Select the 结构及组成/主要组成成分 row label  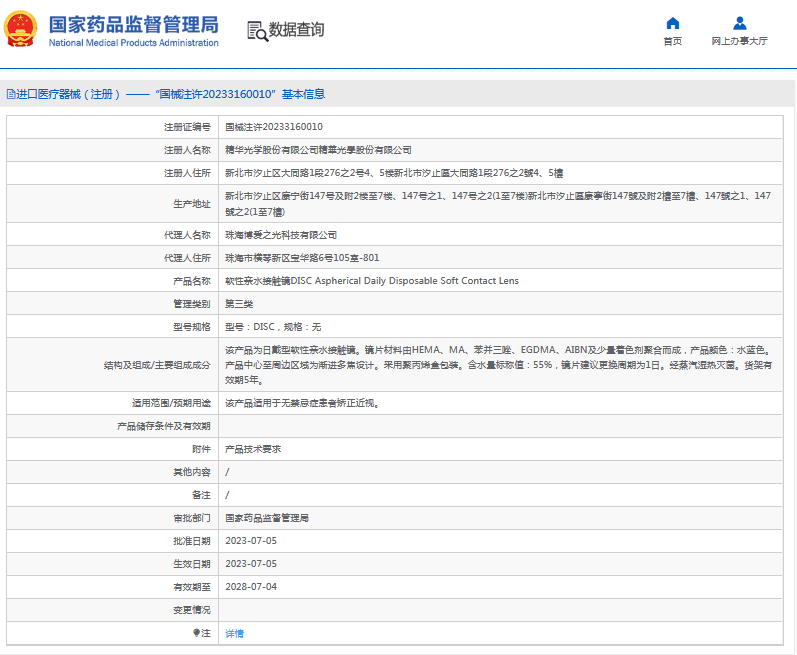pyautogui.click(x=157, y=365)
